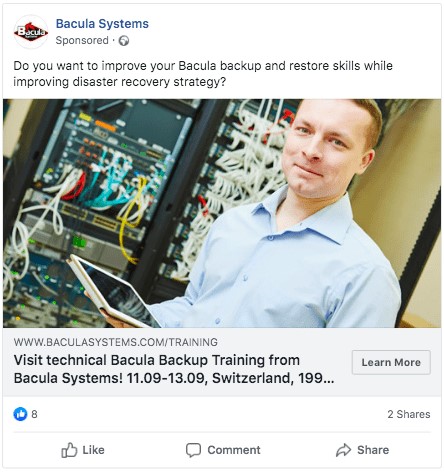Viewport: 444px width, 472px height.
Task: Select the Comment text label
Action: click(234, 450)
